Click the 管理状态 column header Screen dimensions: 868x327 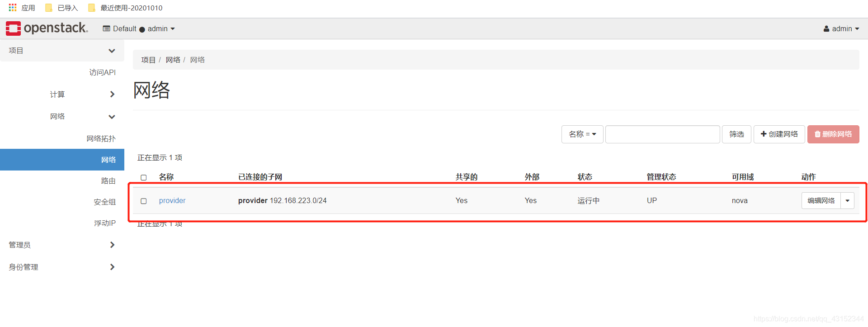661,177
